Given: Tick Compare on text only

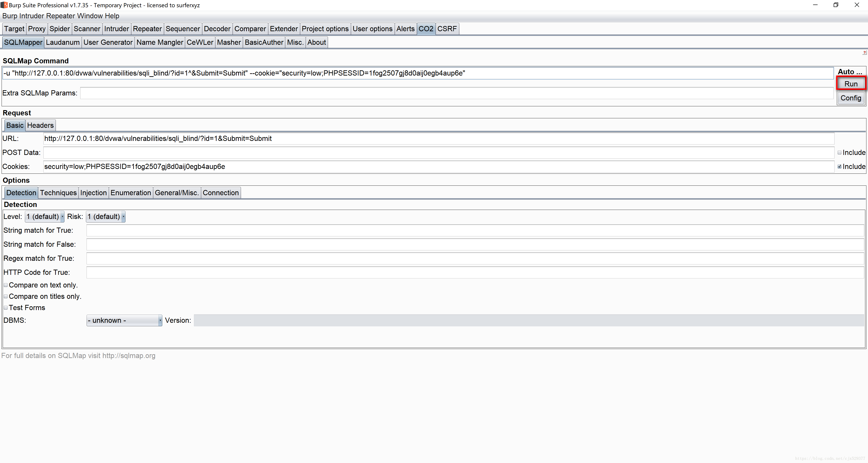Looking at the screenshot, I should point(6,285).
